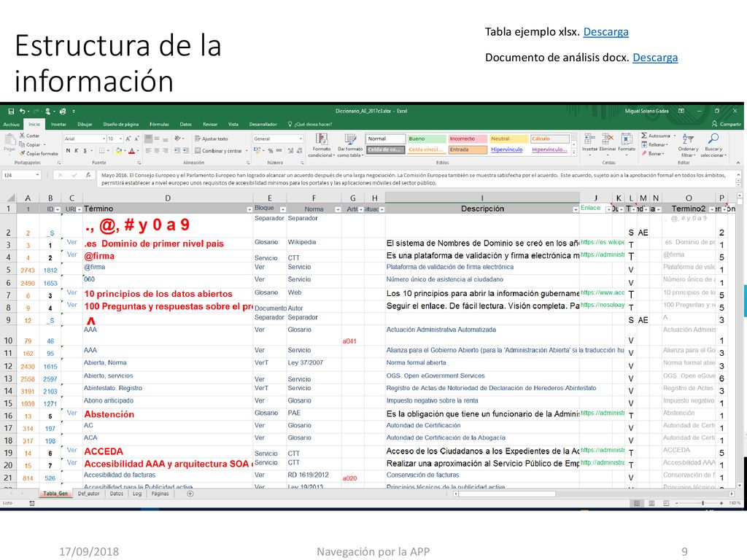Click the Autosuma sigma icon
The width and height of the screenshot is (747, 560).
644,136
